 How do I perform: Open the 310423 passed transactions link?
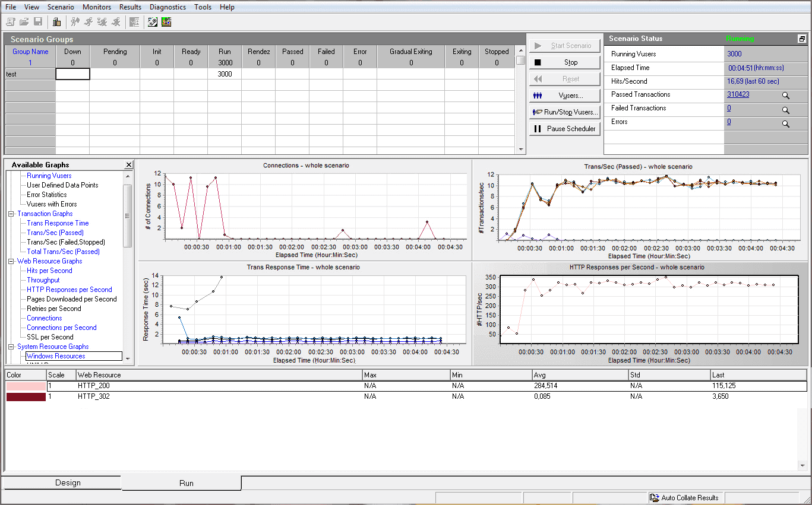pos(738,95)
